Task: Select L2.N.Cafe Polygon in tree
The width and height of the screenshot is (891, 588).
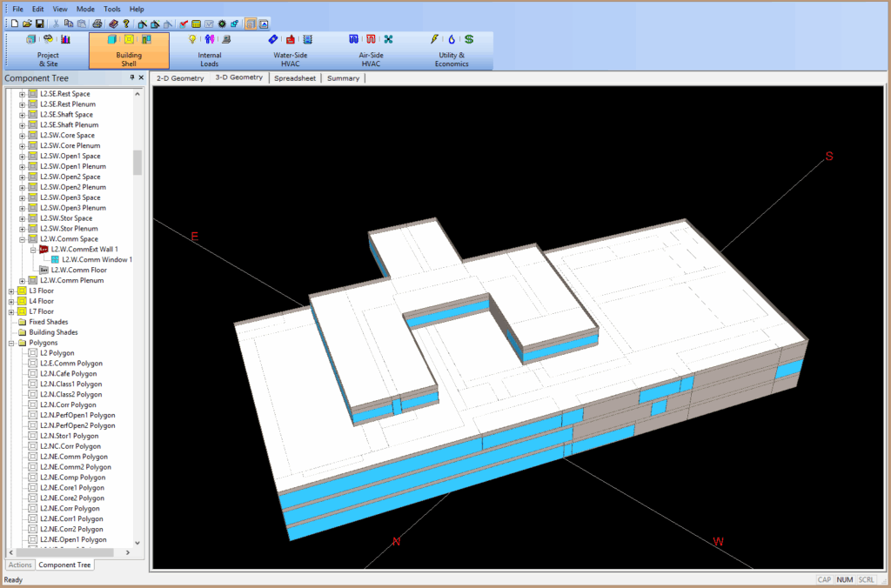Action: tap(70, 374)
